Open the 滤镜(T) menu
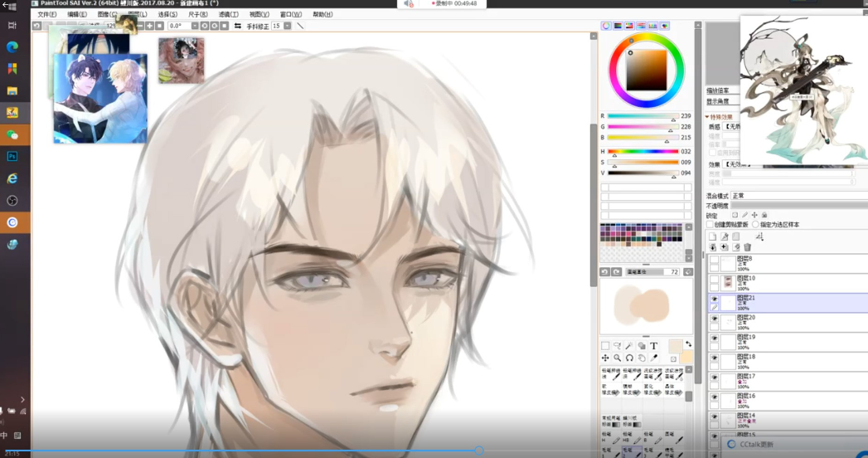Image resolution: width=868 pixels, height=458 pixels. pos(228,14)
